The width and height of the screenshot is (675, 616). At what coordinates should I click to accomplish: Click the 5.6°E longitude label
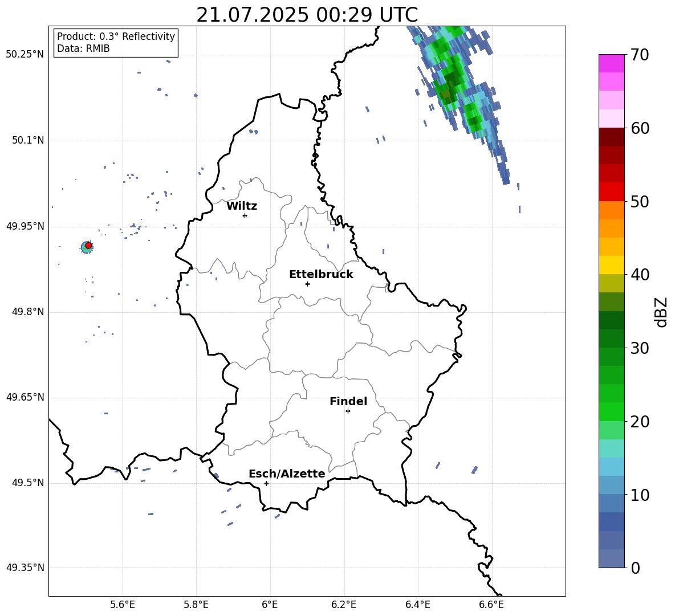123,605
